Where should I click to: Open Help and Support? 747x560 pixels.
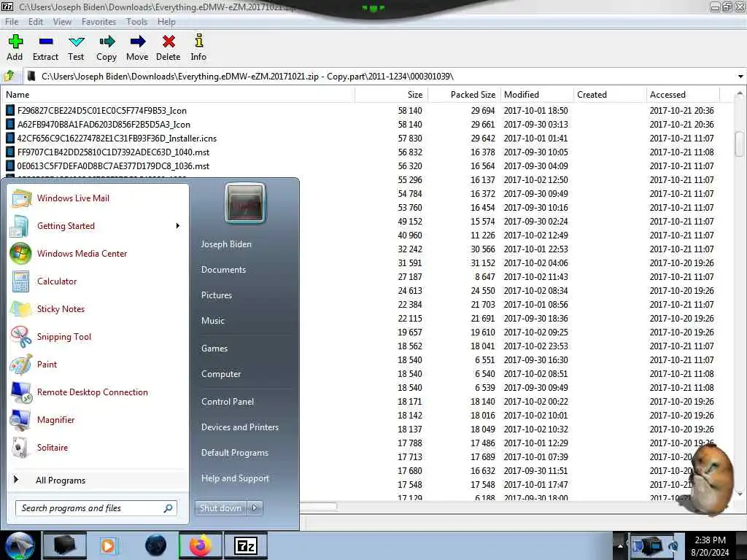pos(235,478)
